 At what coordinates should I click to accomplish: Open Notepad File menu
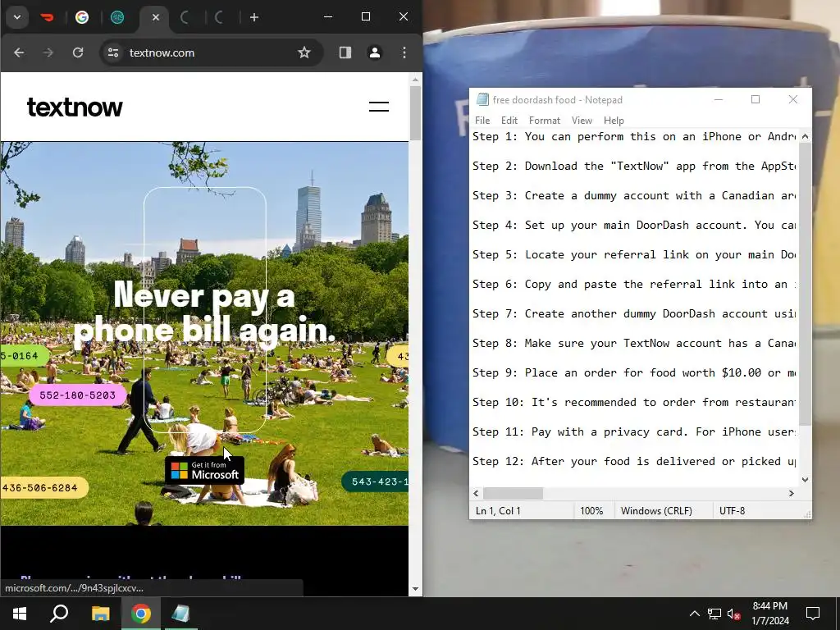(482, 121)
